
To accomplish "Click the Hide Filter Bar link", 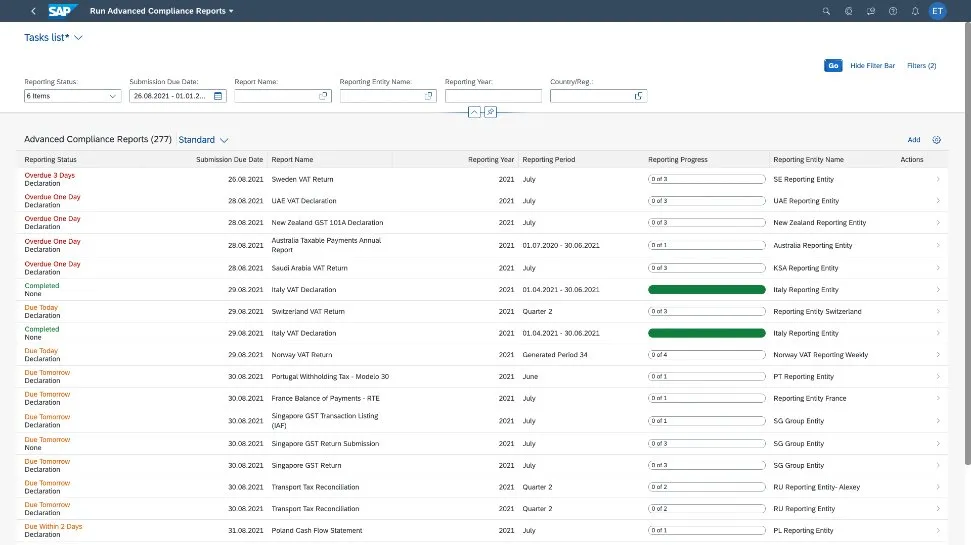I will pyautogui.click(x=872, y=65).
